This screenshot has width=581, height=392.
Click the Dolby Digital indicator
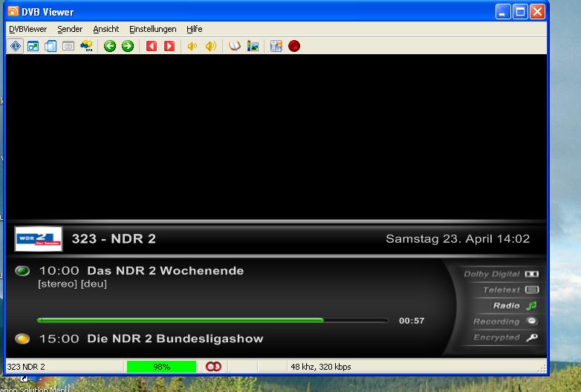501,274
